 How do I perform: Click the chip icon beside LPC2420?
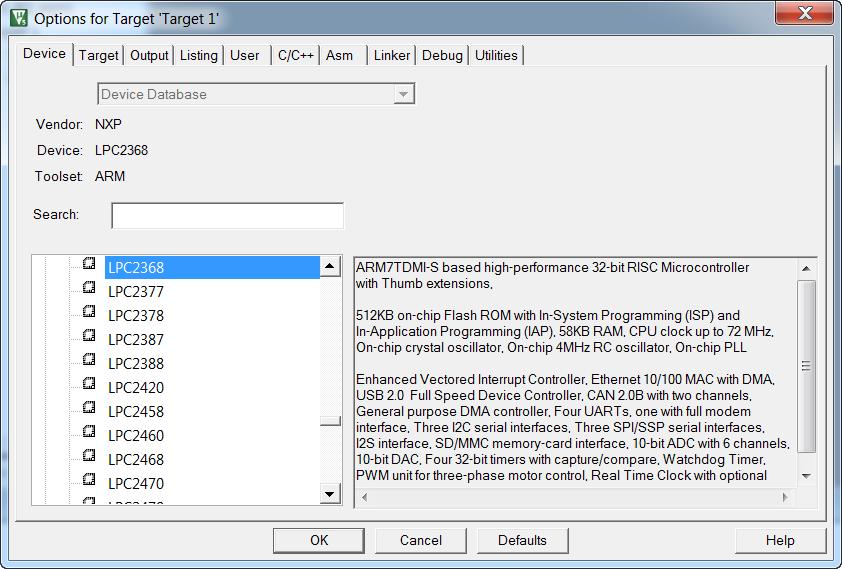point(89,383)
